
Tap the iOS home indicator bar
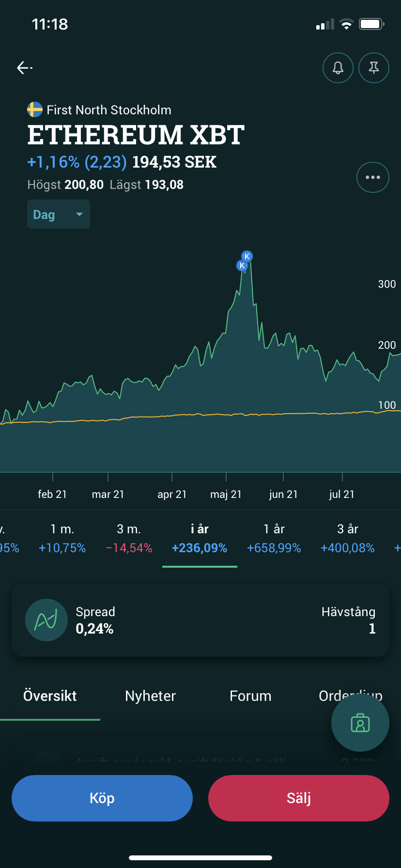pos(200,857)
